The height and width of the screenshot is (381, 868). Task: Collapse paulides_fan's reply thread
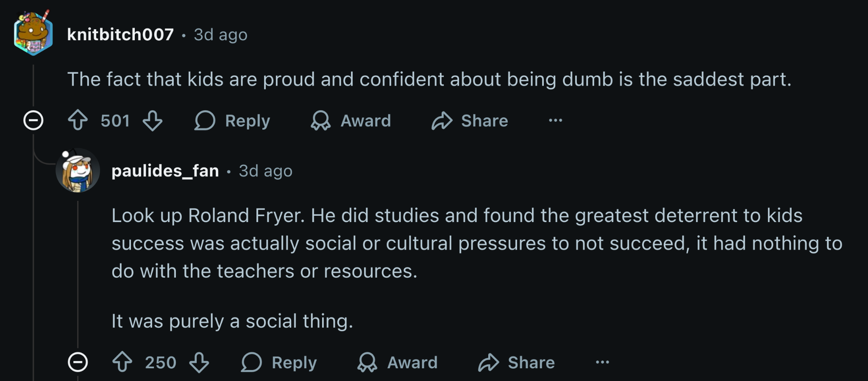click(x=78, y=362)
